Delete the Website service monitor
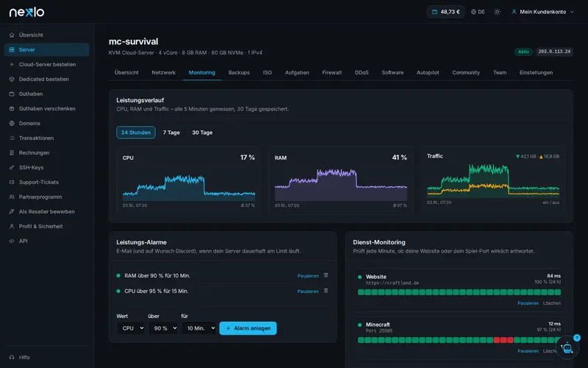The width and height of the screenshot is (588, 368). click(x=552, y=303)
